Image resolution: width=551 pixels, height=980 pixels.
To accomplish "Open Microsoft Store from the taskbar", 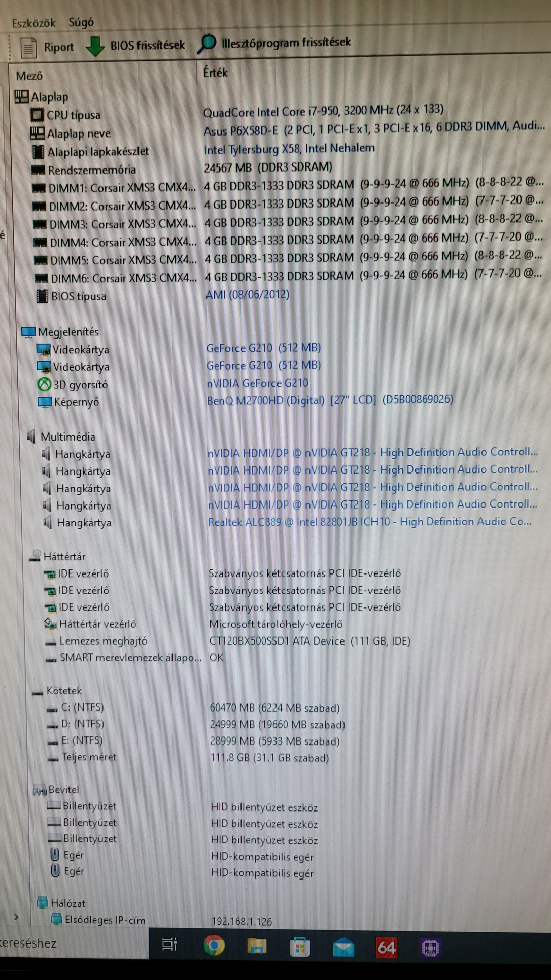I will [x=299, y=947].
